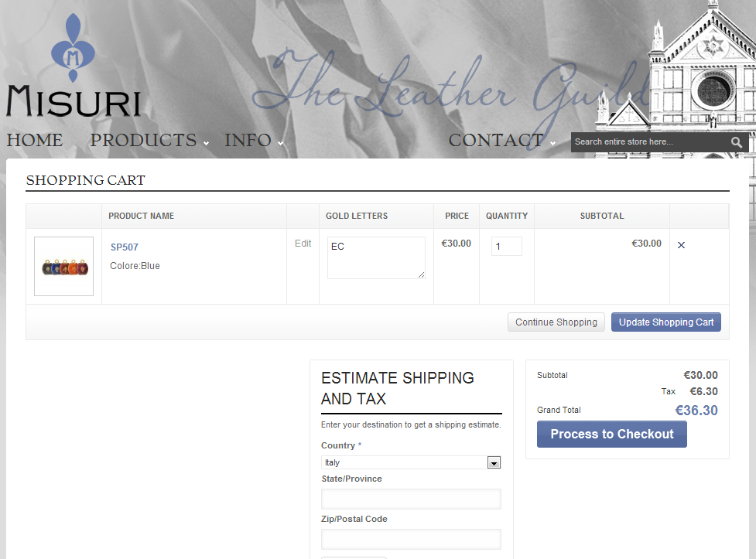Viewport: 756px width, 559px height.
Task: Click the Shopping Cart page heading
Action: coord(86,180)
